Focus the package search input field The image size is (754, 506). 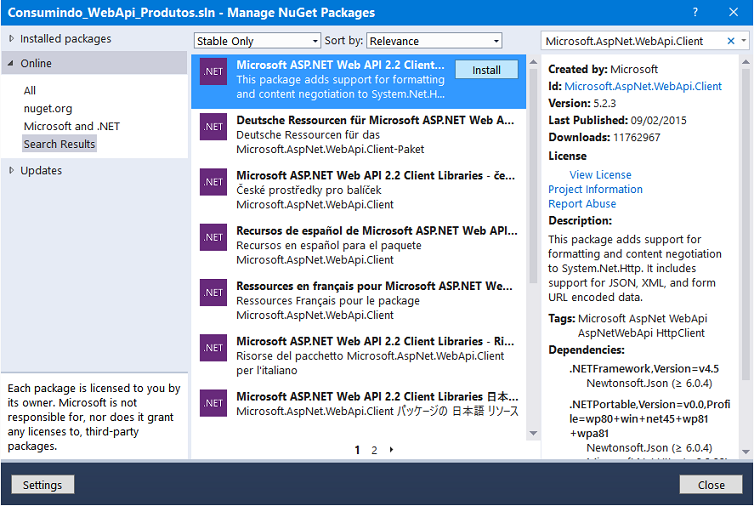[x=633, y=41]
